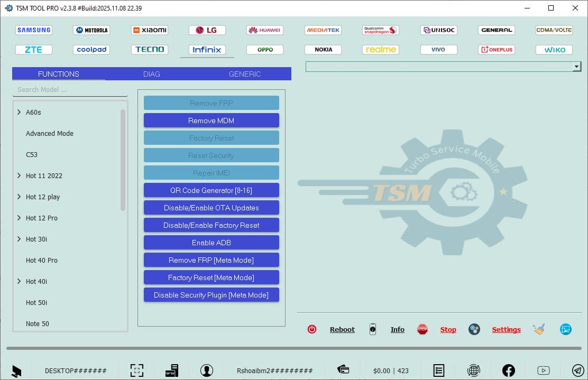Switch to the GENERIC tab
Image resolution: width=588 pixels, height=380 pixels.
coord(244,74)
